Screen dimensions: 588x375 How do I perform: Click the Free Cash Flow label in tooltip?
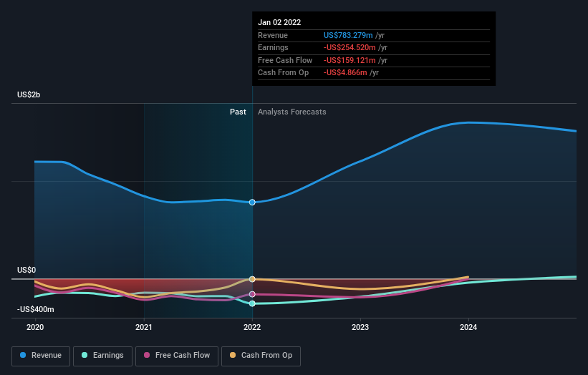(285, 60)
